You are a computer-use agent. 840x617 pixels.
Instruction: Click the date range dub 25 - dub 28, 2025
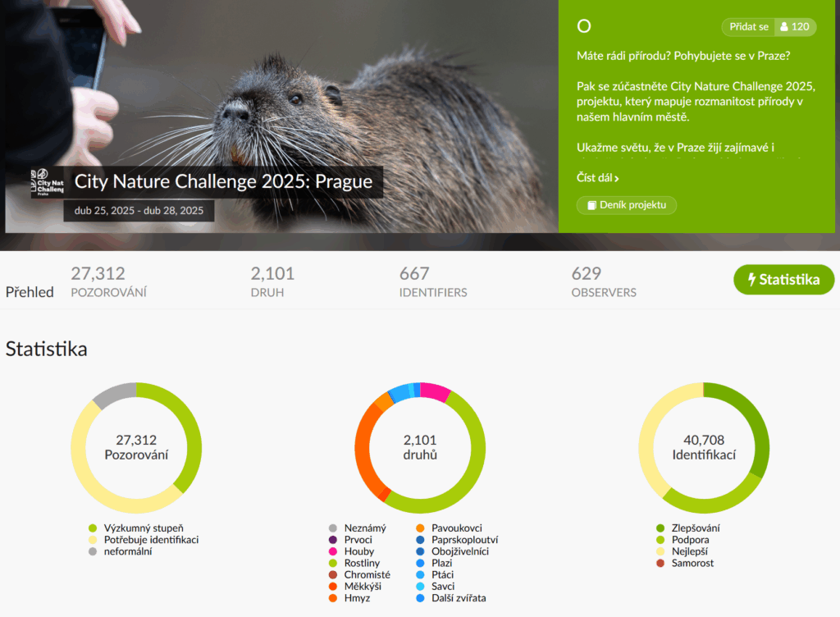click(x=139, y=211)
